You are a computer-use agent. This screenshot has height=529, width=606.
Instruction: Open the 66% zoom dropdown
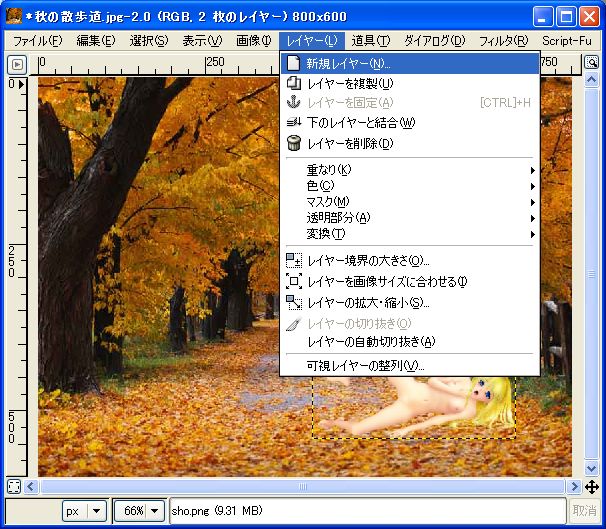click(139, 511)
